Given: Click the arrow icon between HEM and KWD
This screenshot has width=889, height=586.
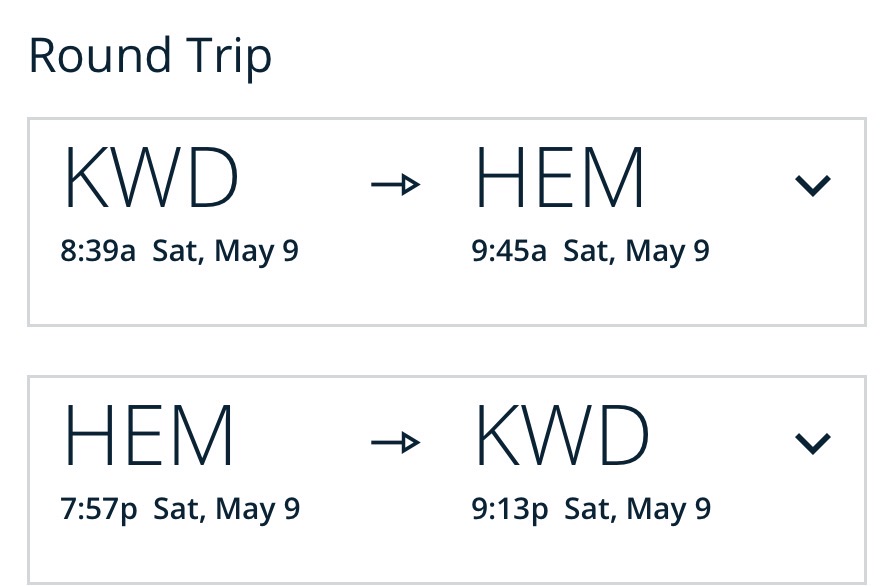Looking at the screenshot, I should point(395,442).
